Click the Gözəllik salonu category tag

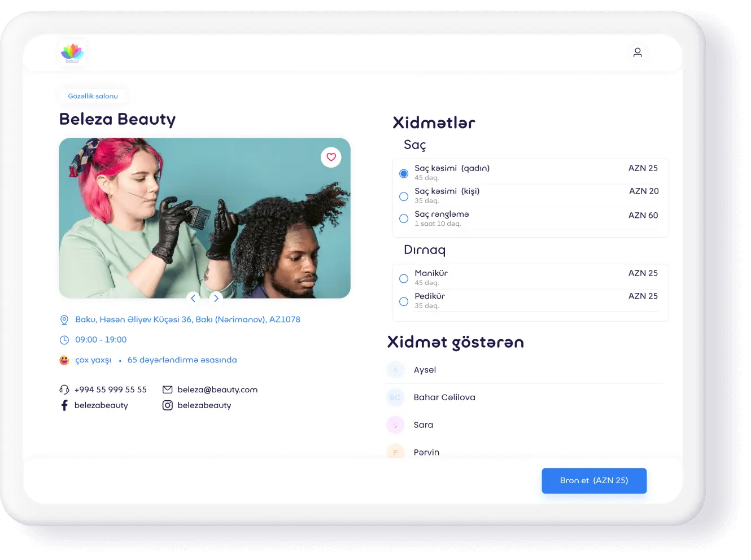coord(93,96)
